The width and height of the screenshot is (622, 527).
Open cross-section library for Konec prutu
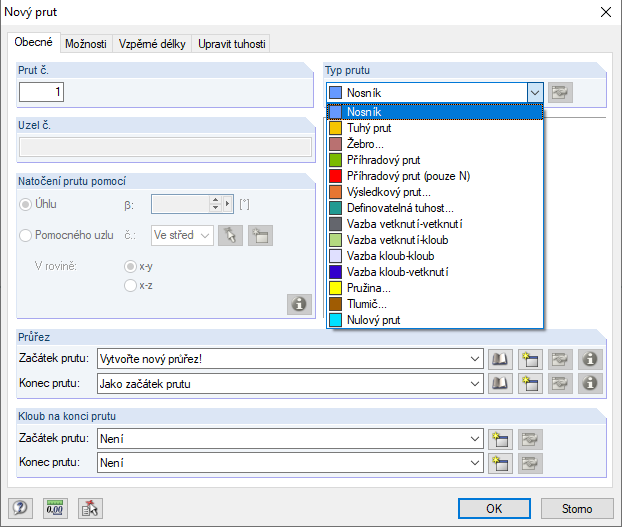point(500,383)
